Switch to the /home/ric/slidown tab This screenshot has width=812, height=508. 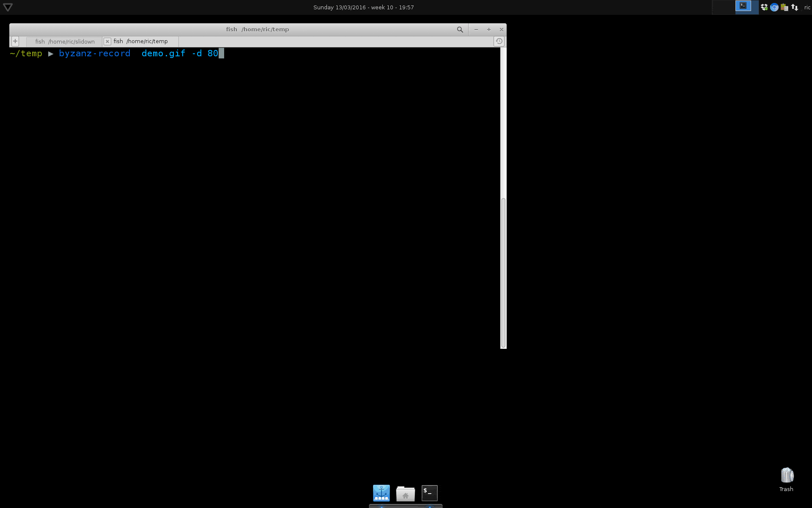65,41
